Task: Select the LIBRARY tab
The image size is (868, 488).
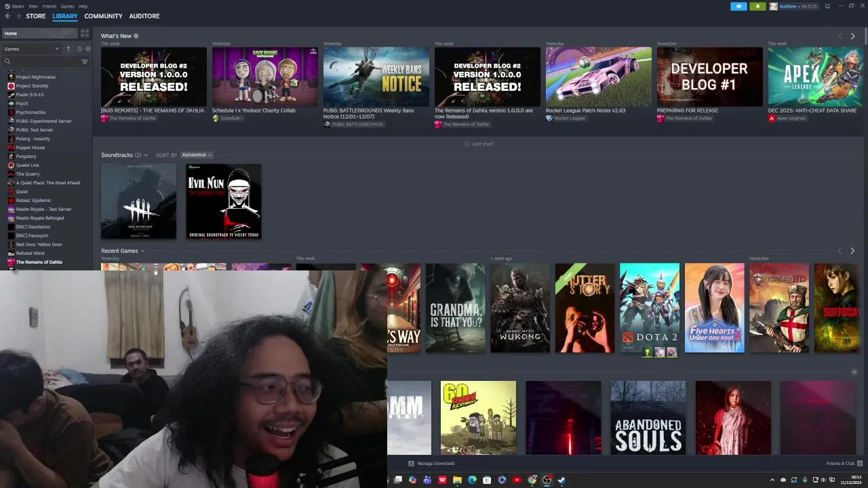Action: coord(65,16)
